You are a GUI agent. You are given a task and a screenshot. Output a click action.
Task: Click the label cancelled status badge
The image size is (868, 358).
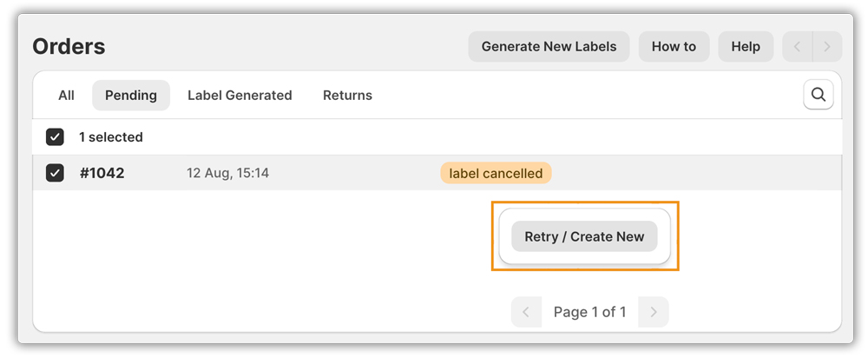tap(496, 173)
